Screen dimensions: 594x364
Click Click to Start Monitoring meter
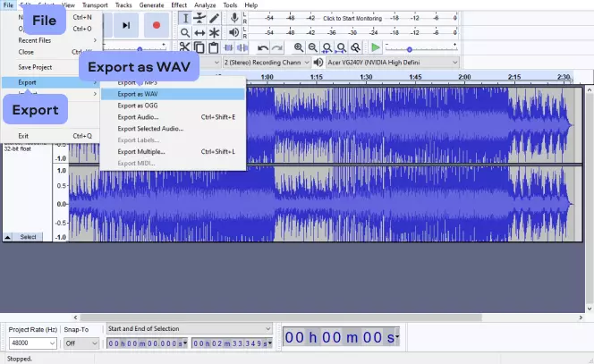[352, 18]
